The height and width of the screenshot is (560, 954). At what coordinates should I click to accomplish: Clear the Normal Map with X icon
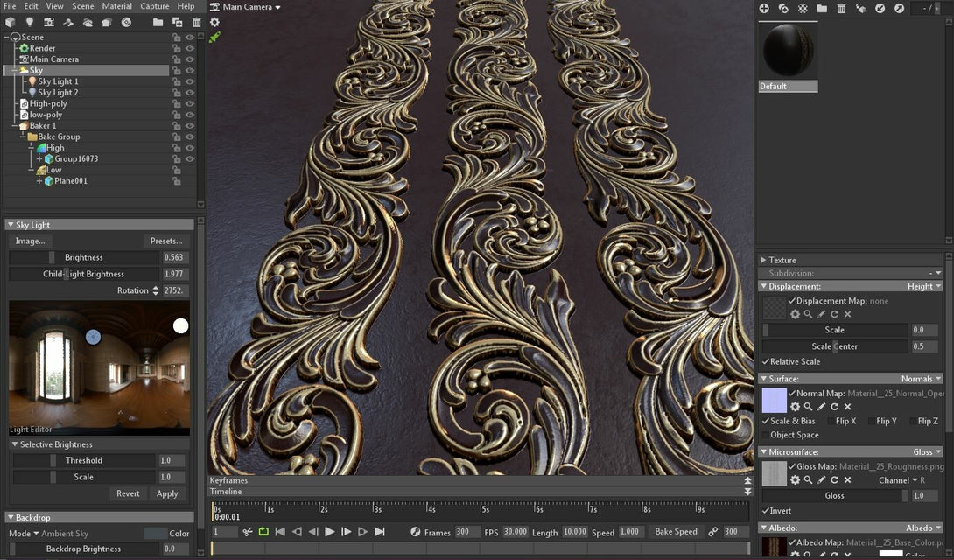point(847,407)
